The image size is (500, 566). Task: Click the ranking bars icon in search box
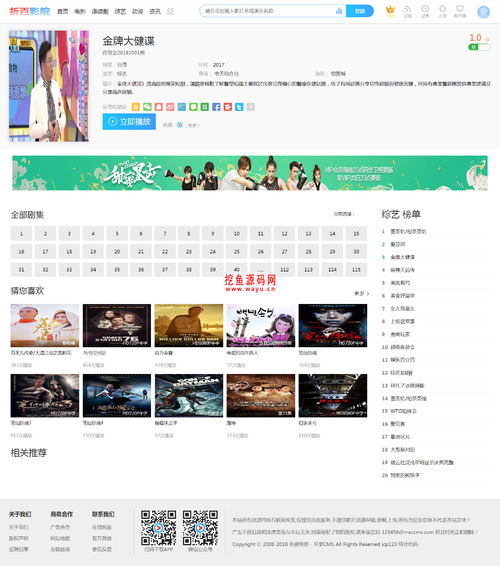click(339, 11)
